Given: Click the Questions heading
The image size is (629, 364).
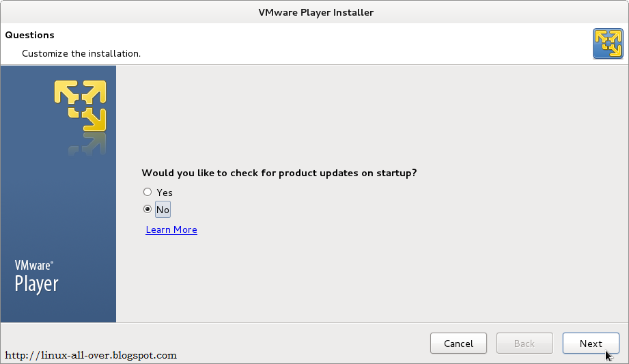Looking at the screenshot, I should click(x=29, y=35).
